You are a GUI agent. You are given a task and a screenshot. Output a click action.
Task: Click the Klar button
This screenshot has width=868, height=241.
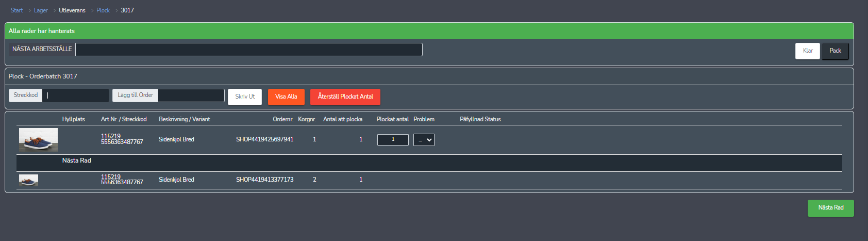[x=808, y=51]
